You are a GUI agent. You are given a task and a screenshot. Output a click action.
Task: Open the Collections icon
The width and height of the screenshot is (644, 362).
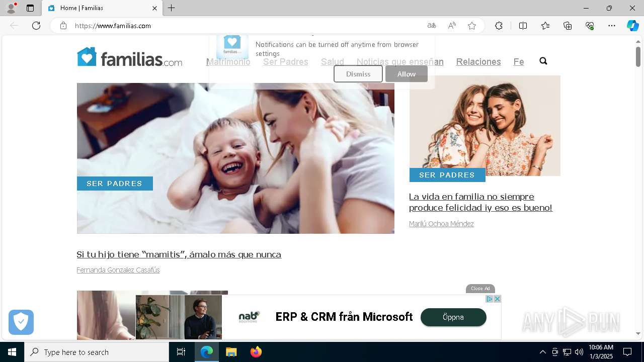tap(568, 26)
